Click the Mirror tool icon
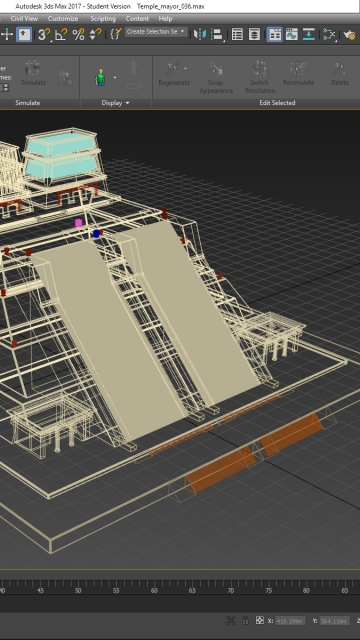This screenshot has height=640, width=360. click(200, 35)
